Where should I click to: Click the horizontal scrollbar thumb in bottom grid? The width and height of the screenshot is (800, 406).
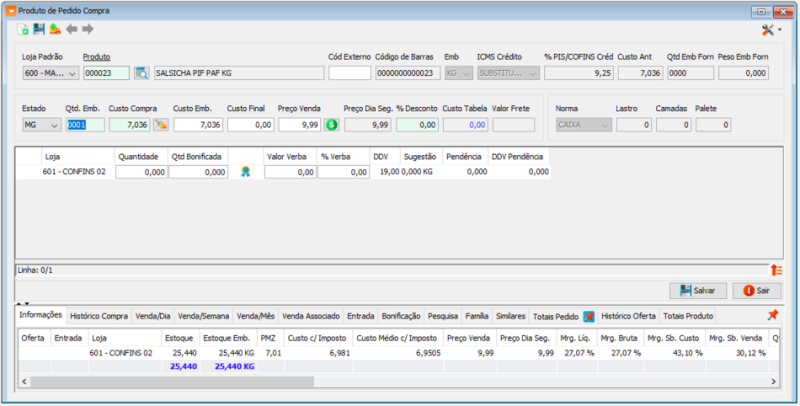tap(172, 382)
